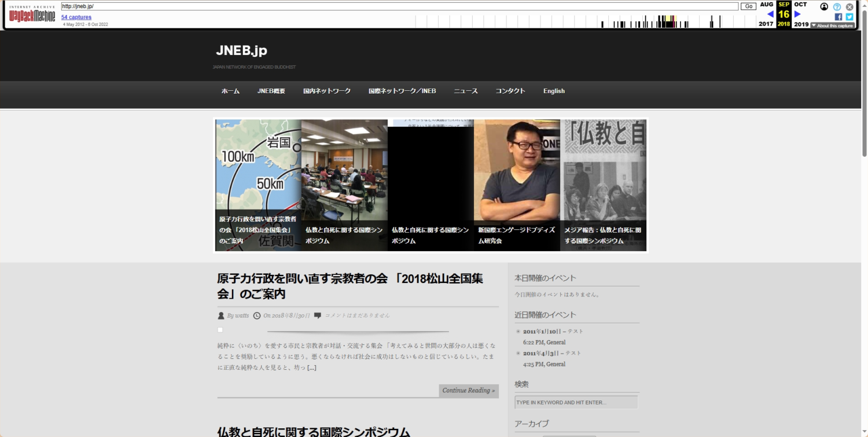Close the Wayback toolbar with the X icon
This screenshot has width=868, height=437.
point(849,7)
